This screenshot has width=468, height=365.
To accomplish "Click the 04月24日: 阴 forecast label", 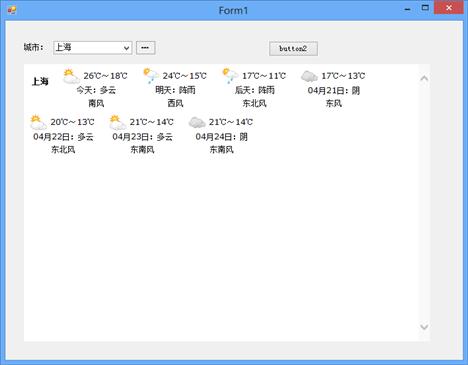I will pos(222,137).
